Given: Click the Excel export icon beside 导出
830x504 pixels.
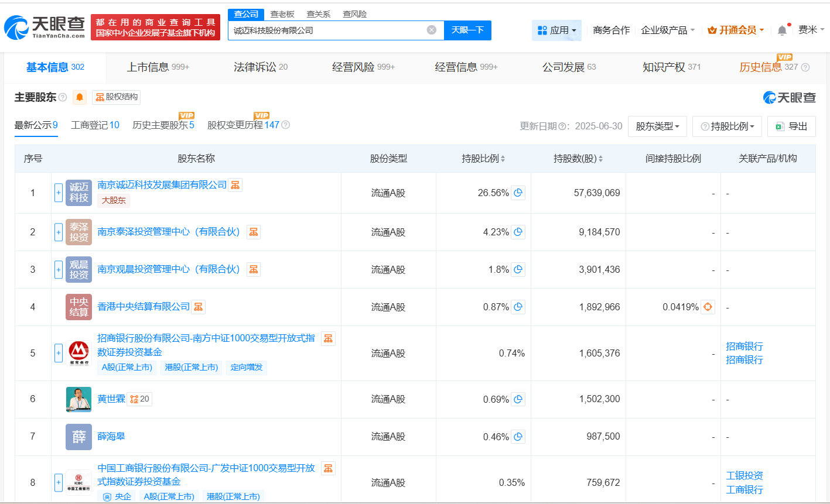Looking at the screenshot, I should coord(780,126).
